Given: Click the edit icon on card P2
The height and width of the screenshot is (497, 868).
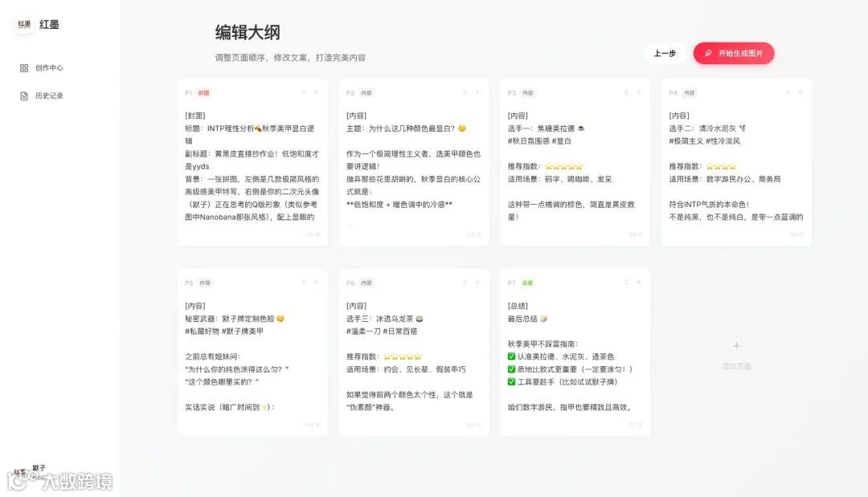Looking at the screenshot, I should [465, 92].
